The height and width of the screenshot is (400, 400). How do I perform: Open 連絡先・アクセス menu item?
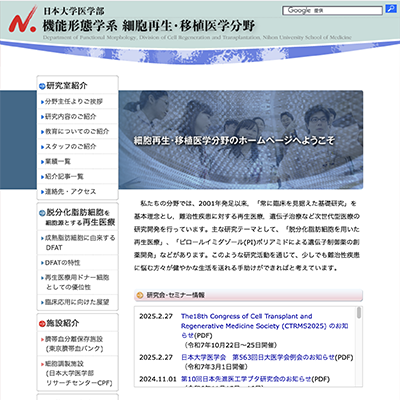pyautogui.click(x=70, y=192)
